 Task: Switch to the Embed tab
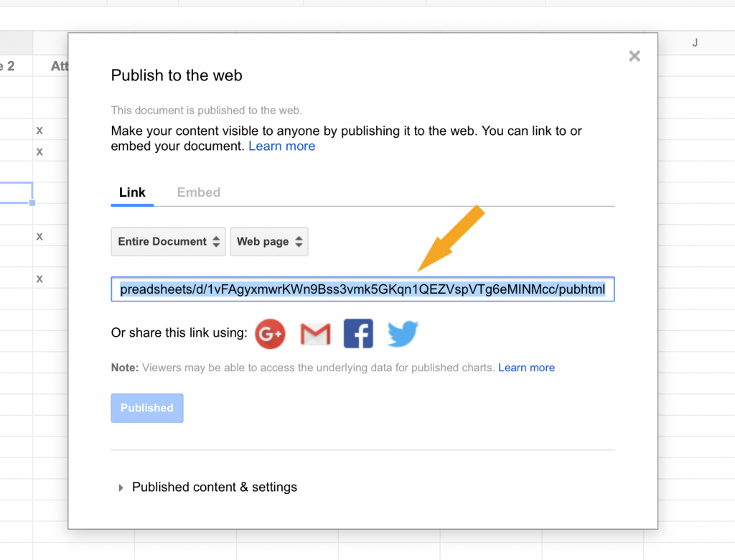[198, 192]
